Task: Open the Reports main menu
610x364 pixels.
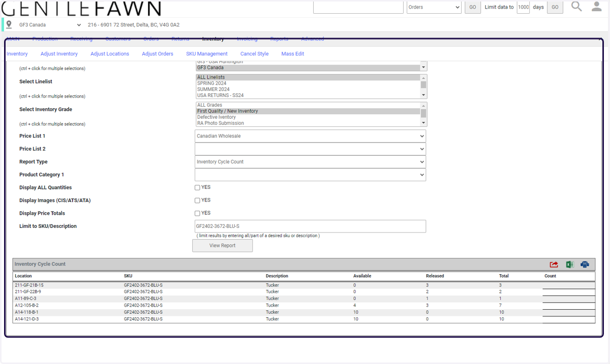Action: (280, 39)
